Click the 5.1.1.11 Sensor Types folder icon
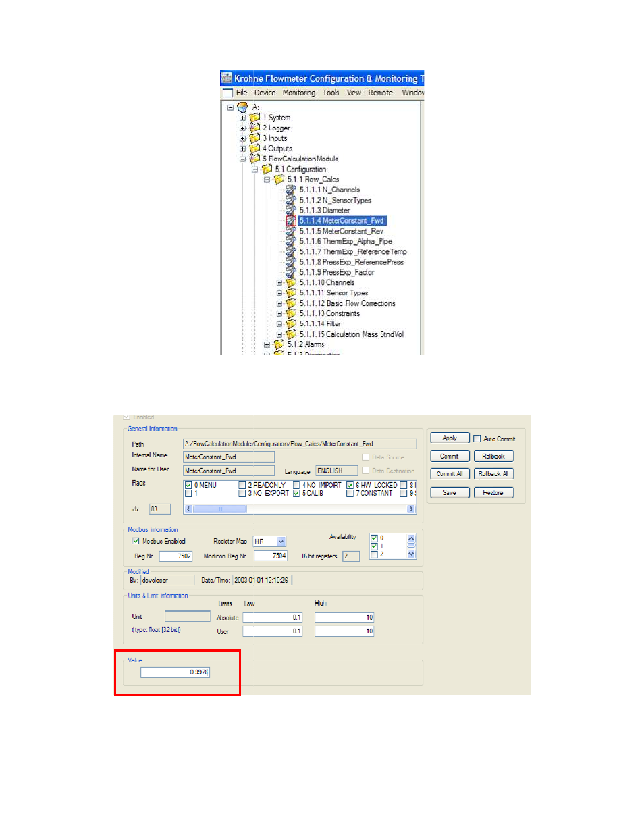This screenshot has height=834, width=644. click(x=291, y=293)
